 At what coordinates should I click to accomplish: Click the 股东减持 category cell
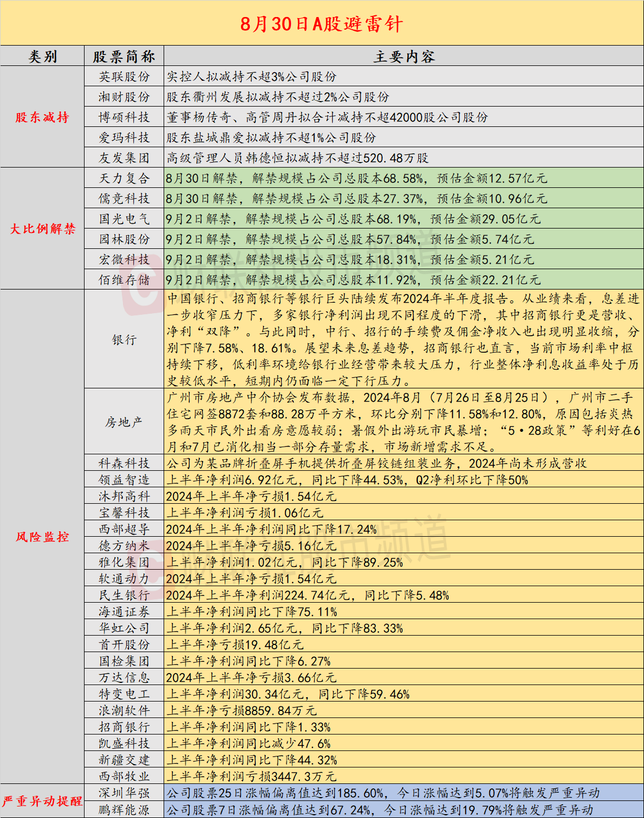pos(42,117)
